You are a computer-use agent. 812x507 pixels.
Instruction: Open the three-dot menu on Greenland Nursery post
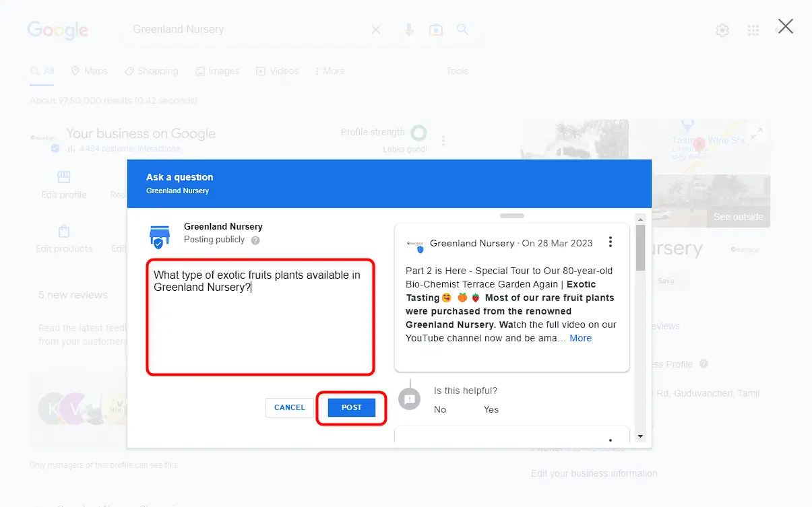611,242
